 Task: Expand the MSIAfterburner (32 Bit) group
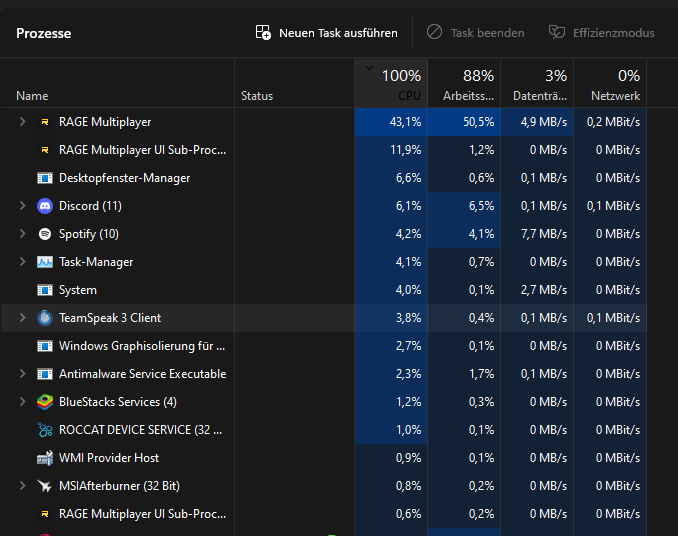click(x=22, y=486)
